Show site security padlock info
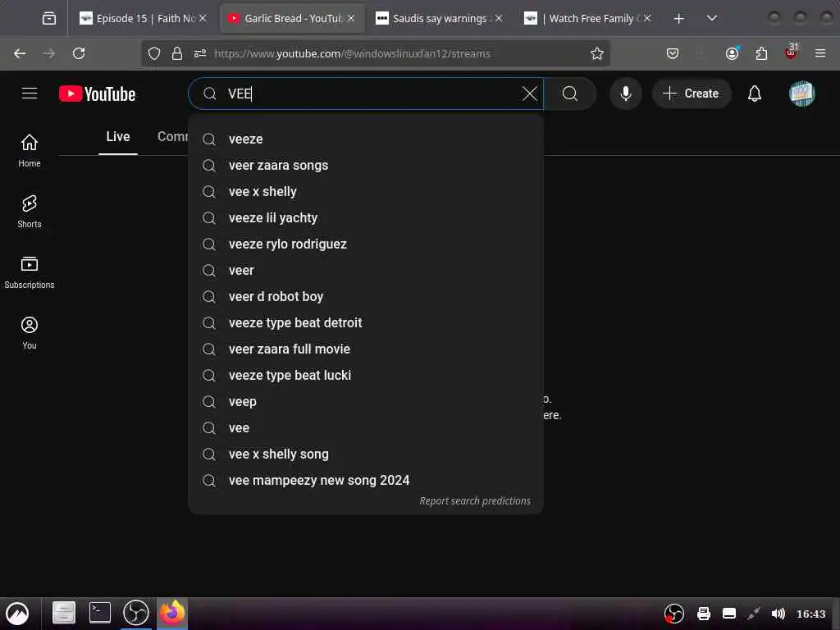 point(177,53)
